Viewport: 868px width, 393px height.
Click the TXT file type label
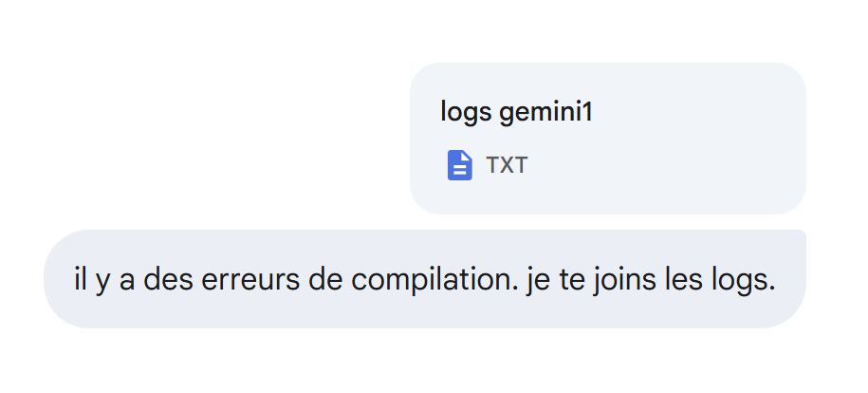point(507,165)
